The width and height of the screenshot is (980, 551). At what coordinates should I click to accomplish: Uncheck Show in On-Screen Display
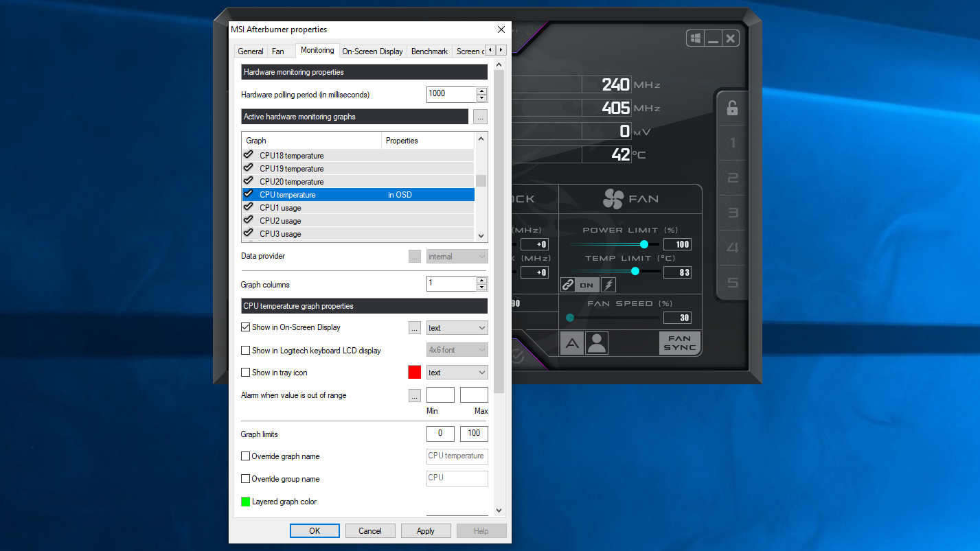[x=245, y=327]
